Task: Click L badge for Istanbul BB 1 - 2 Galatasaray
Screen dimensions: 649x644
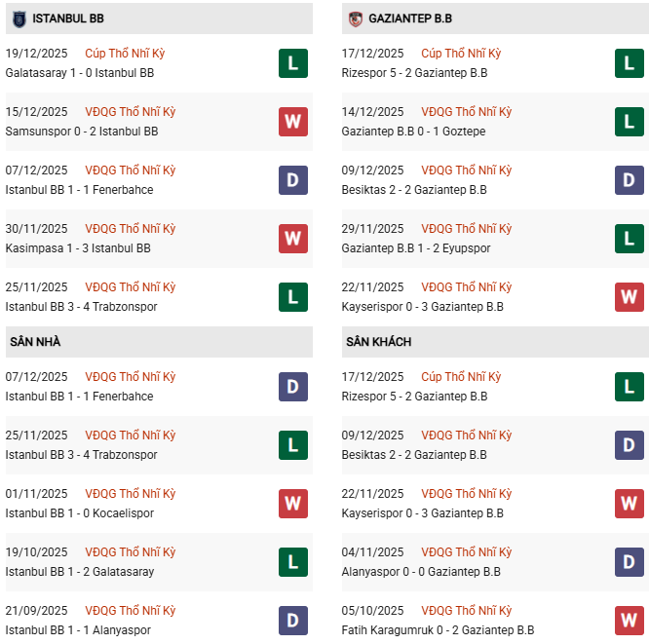Action: (x=292, y=562)
